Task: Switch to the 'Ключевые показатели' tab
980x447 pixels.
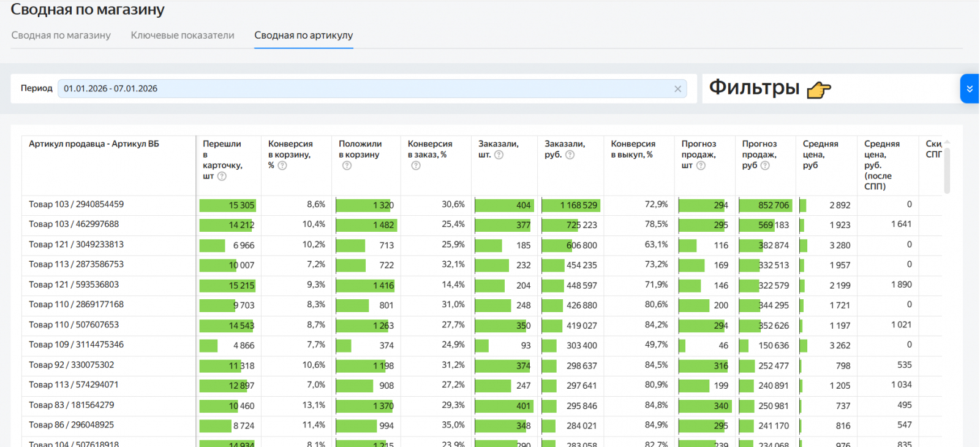Action: pos(183,36)
